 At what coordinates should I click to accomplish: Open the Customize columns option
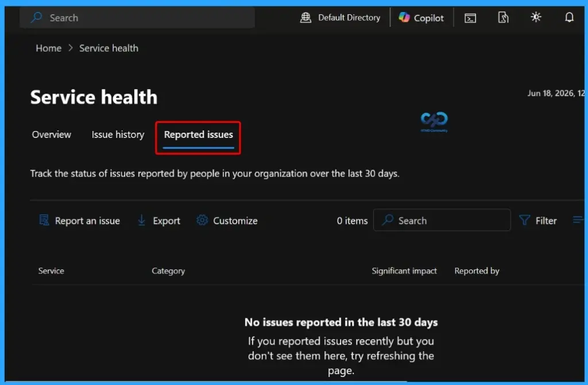click(x=227, y=221)
